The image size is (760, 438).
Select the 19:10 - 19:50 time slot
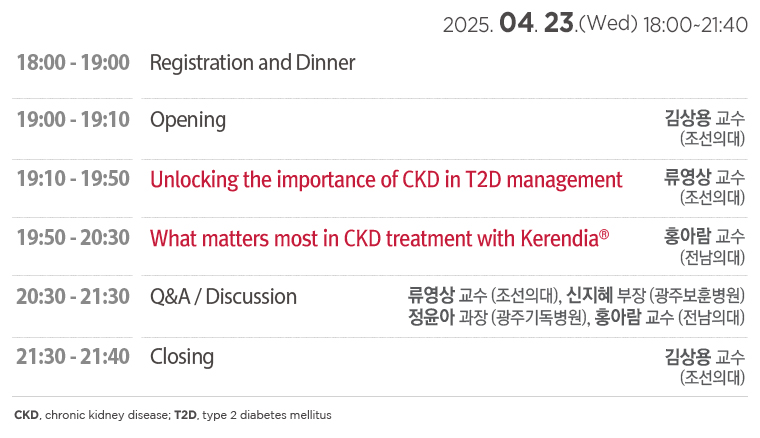tap(73, 179)
